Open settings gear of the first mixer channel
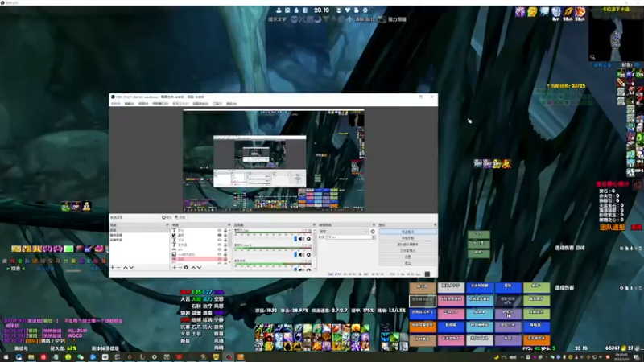644x362 pixels. (308, 238)
